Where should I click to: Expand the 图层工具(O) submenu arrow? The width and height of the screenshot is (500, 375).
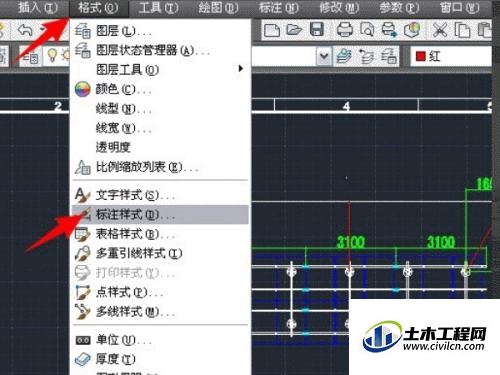(x=240, y=69)
